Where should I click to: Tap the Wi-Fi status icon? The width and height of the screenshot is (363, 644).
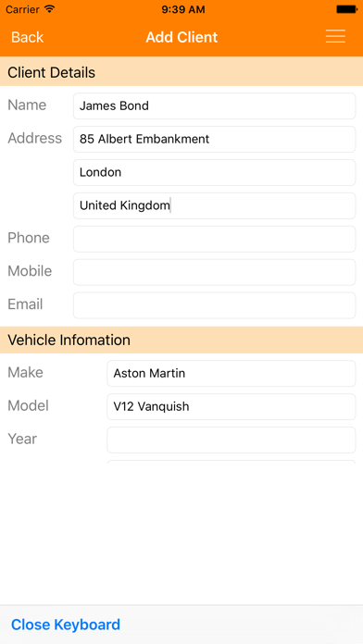(50, 9)
